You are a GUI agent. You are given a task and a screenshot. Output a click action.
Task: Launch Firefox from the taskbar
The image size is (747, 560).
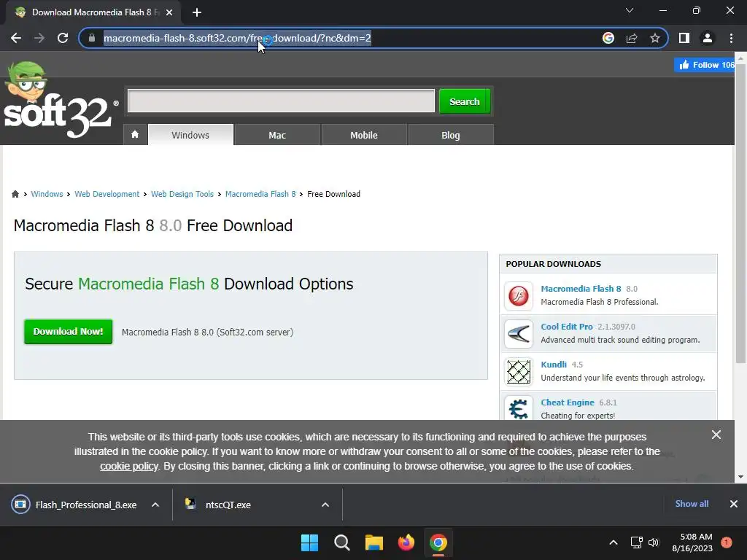(x=406, y=542)
